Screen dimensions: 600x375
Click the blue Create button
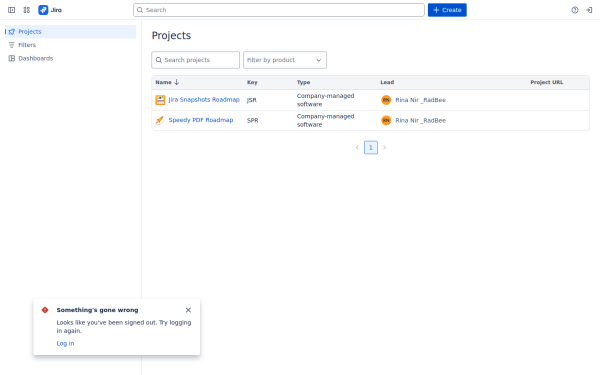447,10
